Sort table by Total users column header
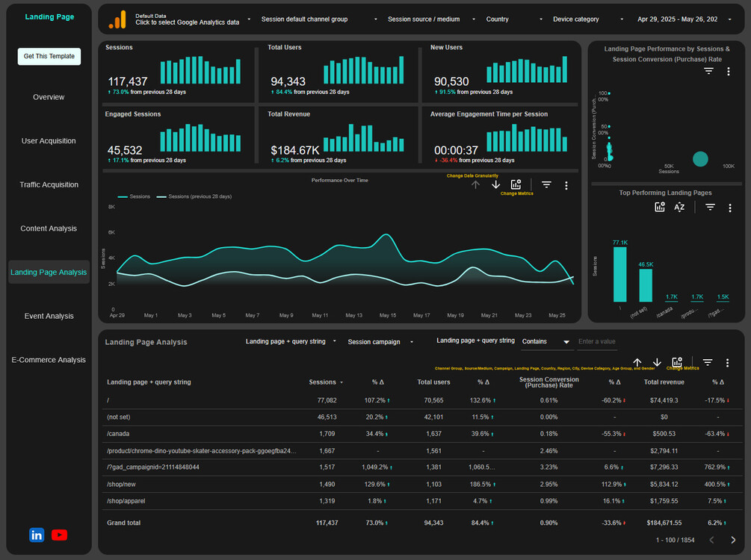751x560 pixels. tap(433, 382)
